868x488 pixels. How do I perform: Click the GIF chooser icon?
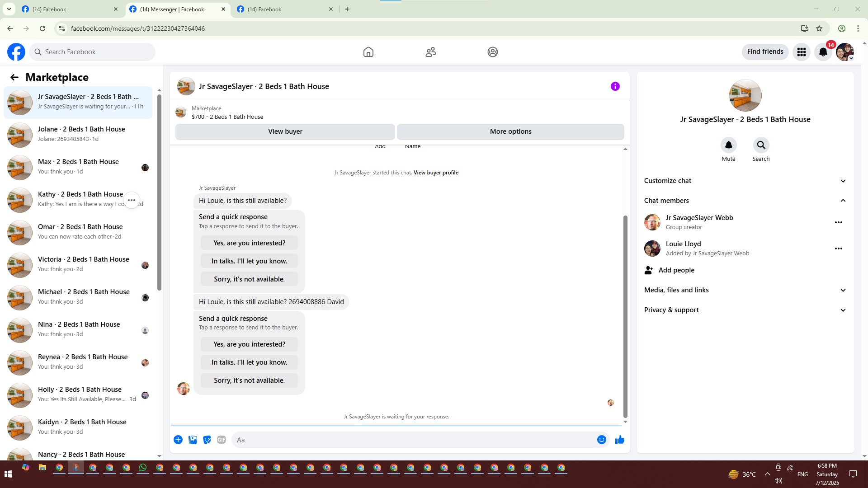click(221, 440)
